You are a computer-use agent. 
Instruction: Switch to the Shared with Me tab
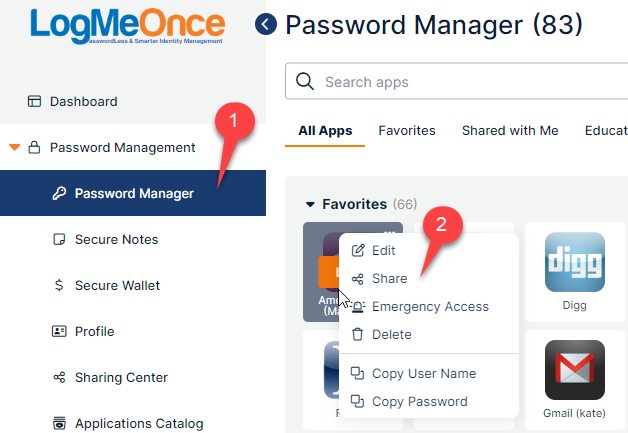coord(510,131)
